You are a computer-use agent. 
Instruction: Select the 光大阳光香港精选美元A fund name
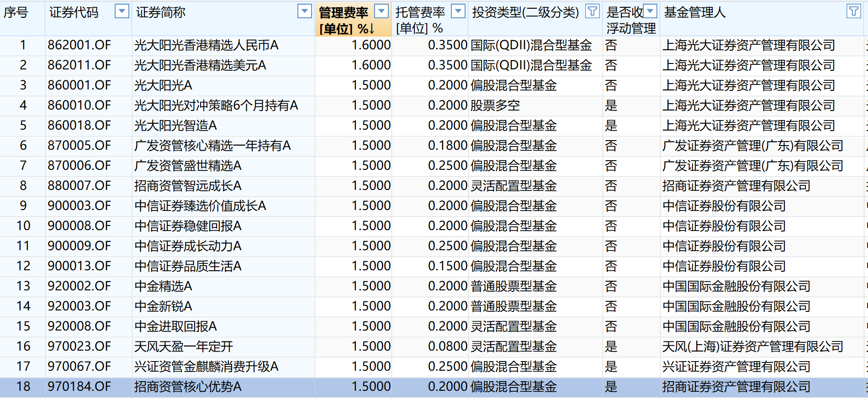[x=200, y=65]
